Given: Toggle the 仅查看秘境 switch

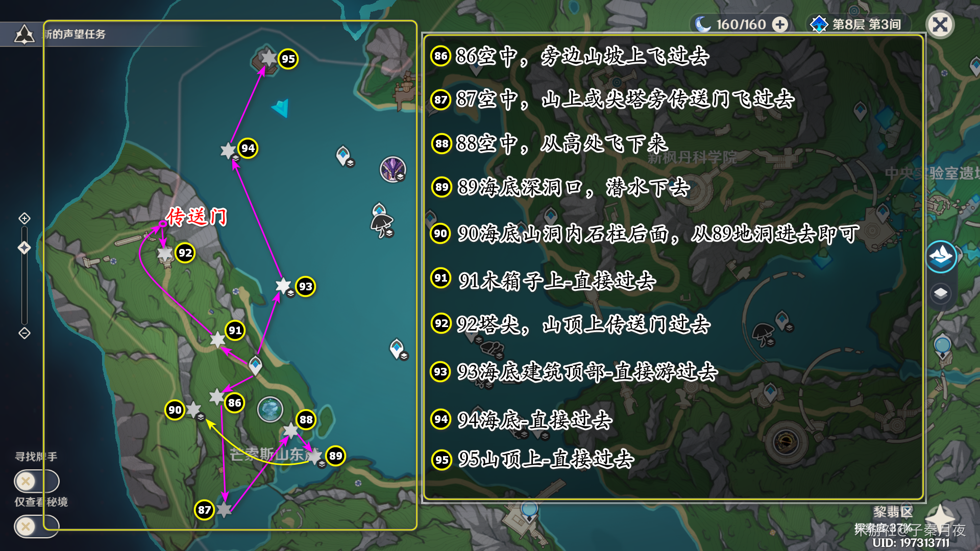Looking at the screenshot, I should coord(36,526).
